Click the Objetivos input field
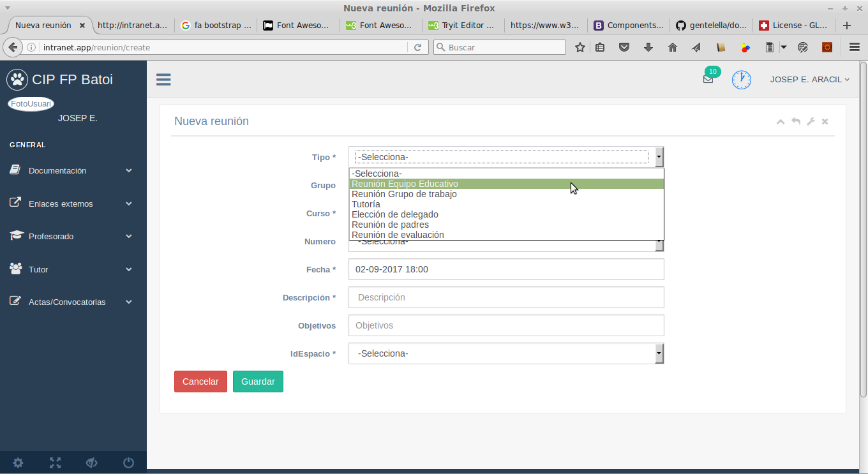868x474 pixels. 506,325
